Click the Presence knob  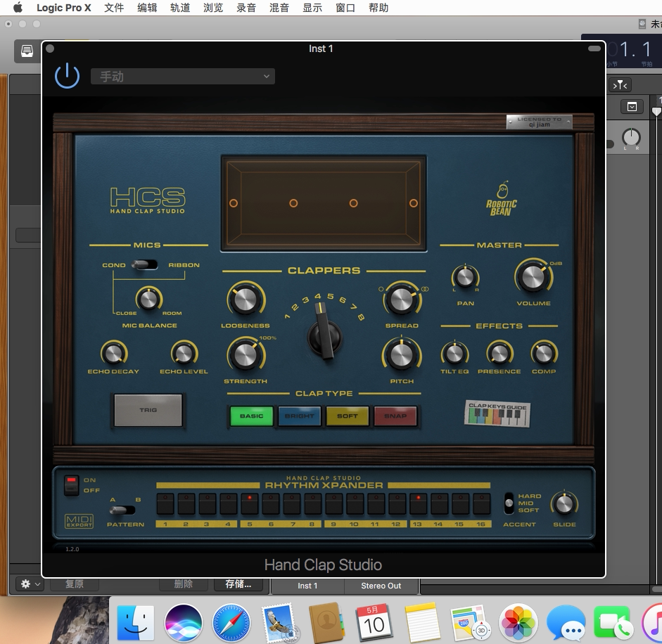[x=499, y=353]
